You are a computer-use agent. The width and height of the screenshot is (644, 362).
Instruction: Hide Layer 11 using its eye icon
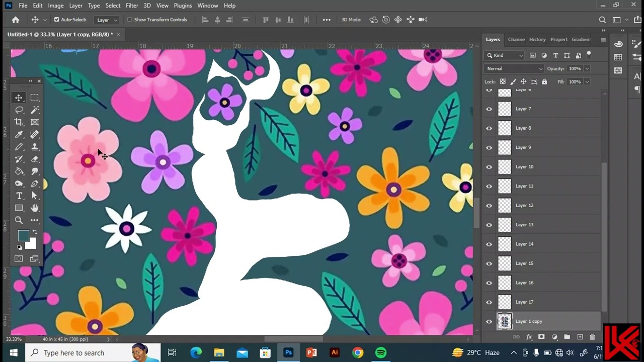489,187
